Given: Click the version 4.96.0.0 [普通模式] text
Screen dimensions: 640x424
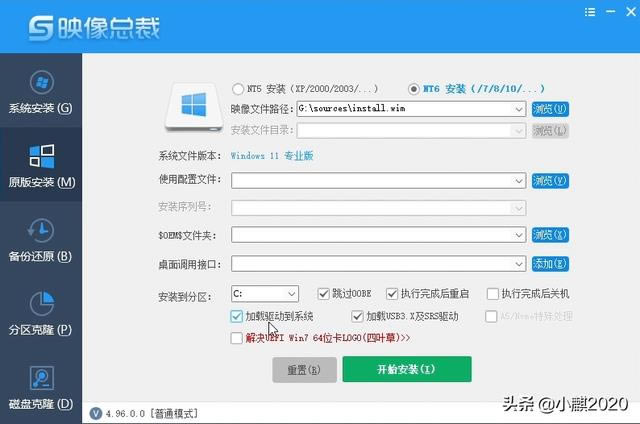Looking at the screenshot, I should (x=152, y=414).
